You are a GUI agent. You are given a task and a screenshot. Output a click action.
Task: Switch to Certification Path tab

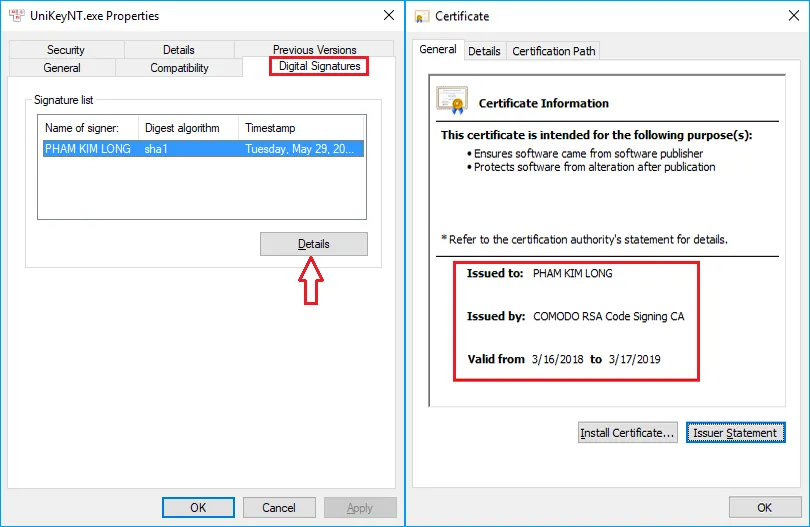[x=553, y=51]
